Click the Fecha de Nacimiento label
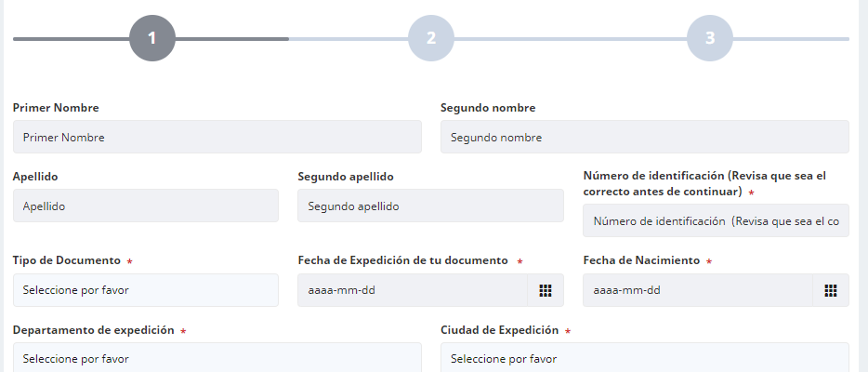 (x=641, y=260)
